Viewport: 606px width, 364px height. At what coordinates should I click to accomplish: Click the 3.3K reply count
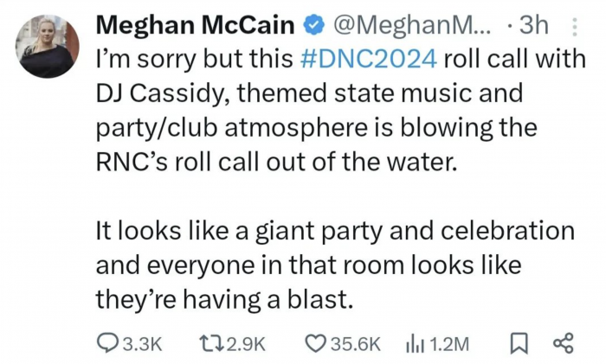143,343
